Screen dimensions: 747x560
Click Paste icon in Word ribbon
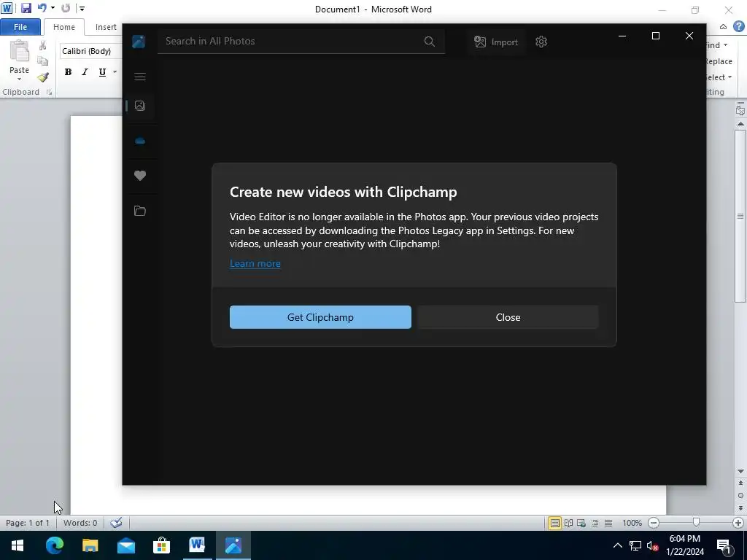point(20,51)
